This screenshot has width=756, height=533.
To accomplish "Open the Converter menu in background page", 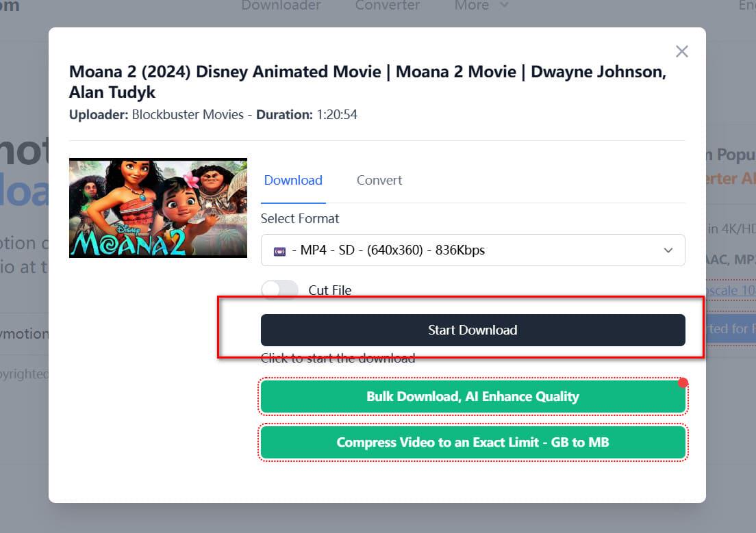I will [x=387, y=5].
